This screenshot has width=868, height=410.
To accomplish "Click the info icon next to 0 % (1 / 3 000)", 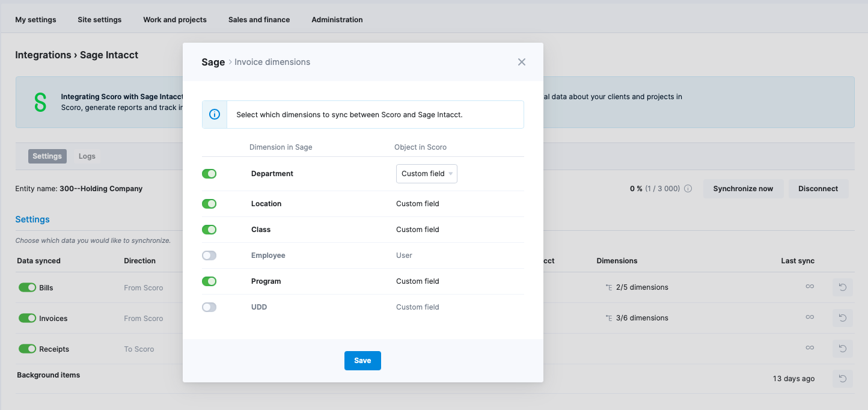I will [x=688, y=188].
